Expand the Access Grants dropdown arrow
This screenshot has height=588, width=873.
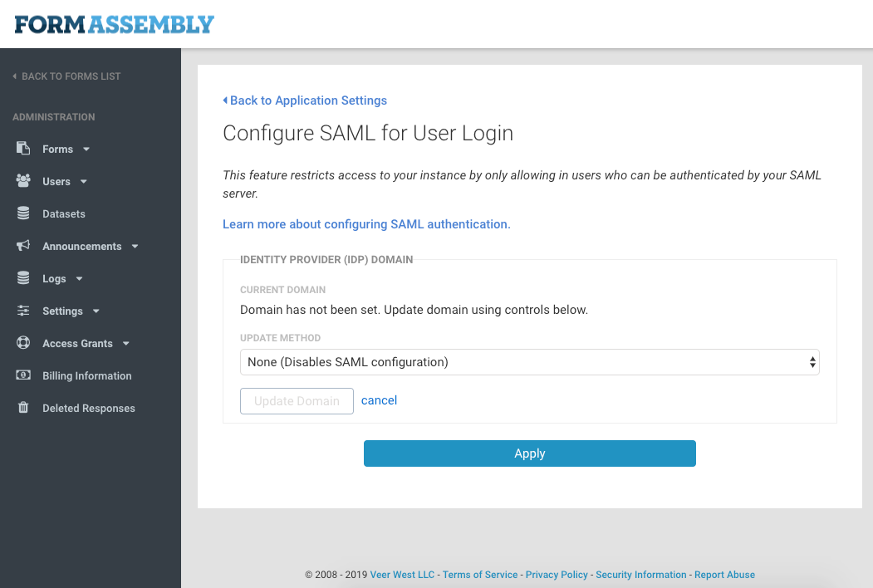(125, 343)
